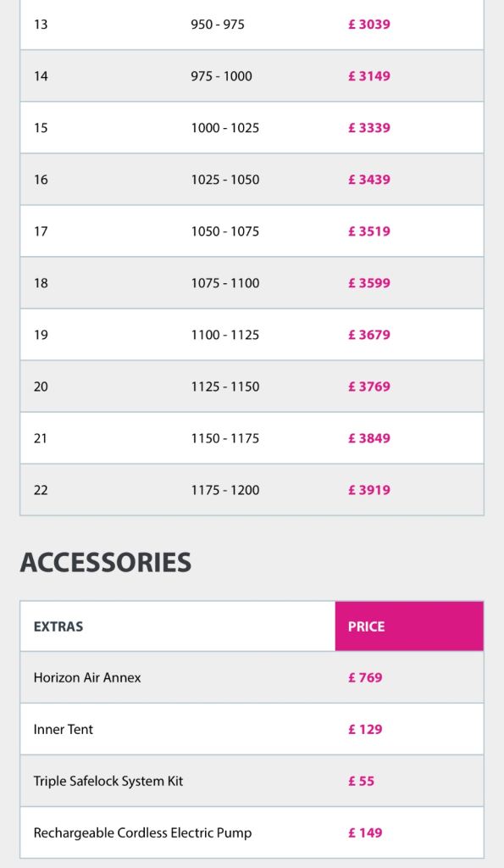The width and height of the screenshot is (504, 868).
Task: Select the Horizon Air Annex accessory
Action: click(87, 677)
